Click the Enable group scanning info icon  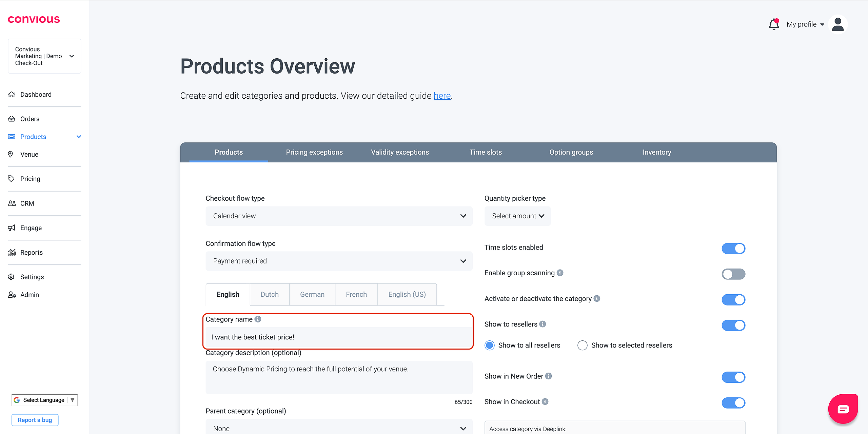(x=560, y=273)
